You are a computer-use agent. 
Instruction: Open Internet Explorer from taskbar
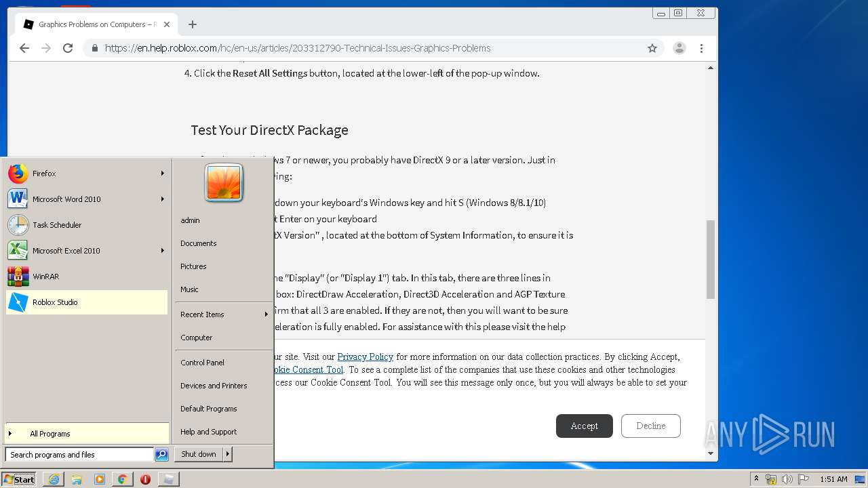coord(54,479)
